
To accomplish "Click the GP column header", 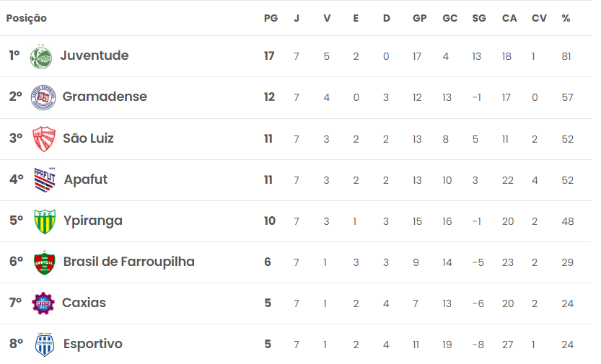I will pos(419,18).
